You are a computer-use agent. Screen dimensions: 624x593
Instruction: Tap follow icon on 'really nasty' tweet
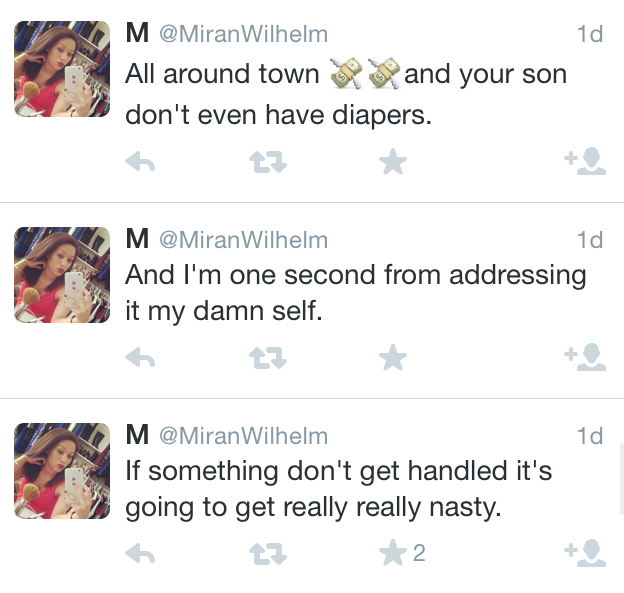point(585,553)
